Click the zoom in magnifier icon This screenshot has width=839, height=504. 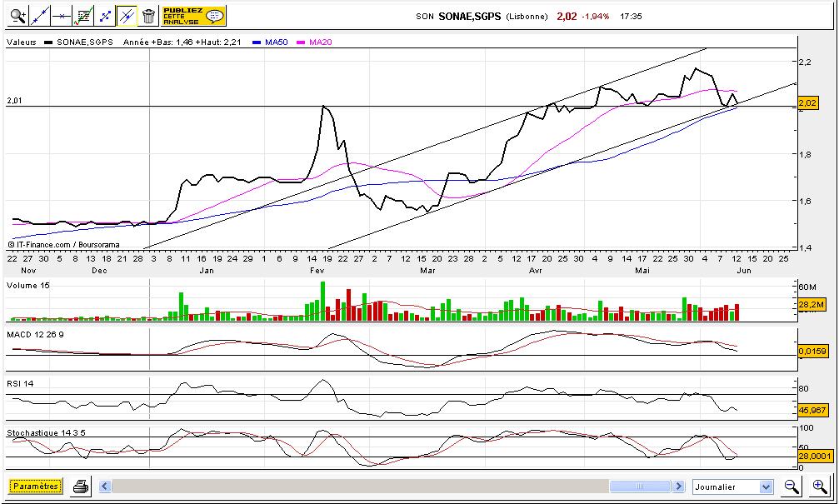[x=820, y=487]
